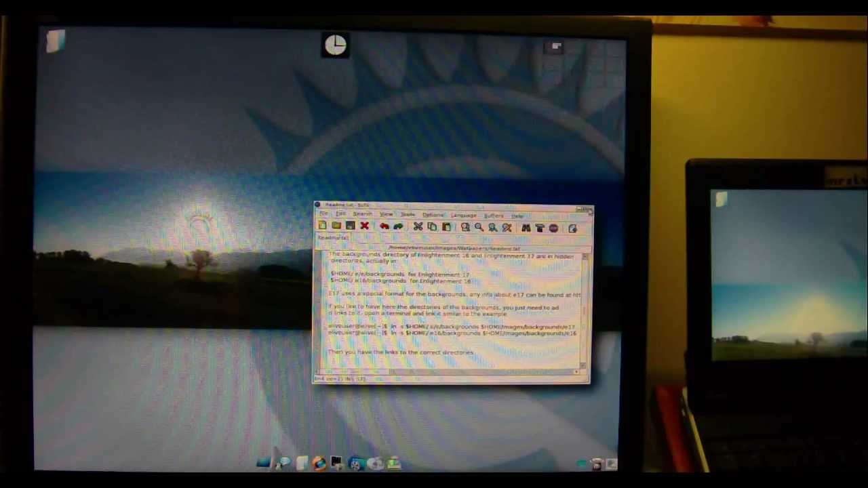Click the red stop circle icon
868x488 pixels.
click(553, 228)
